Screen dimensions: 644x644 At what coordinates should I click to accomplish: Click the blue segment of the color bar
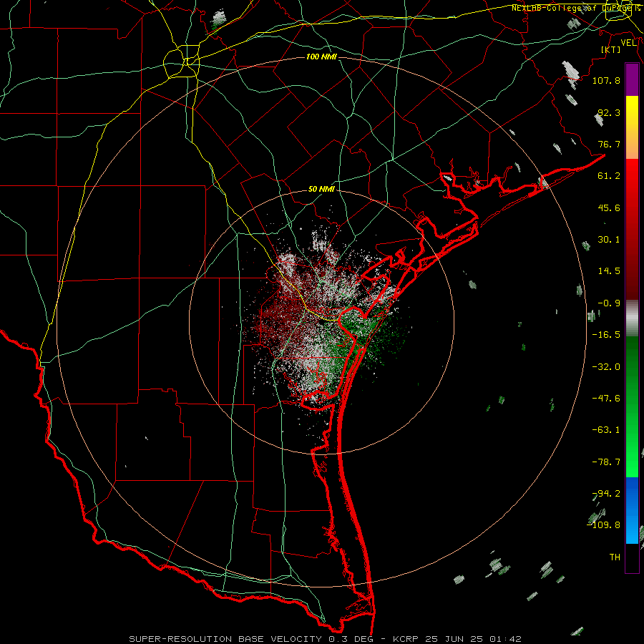(632, 510)
